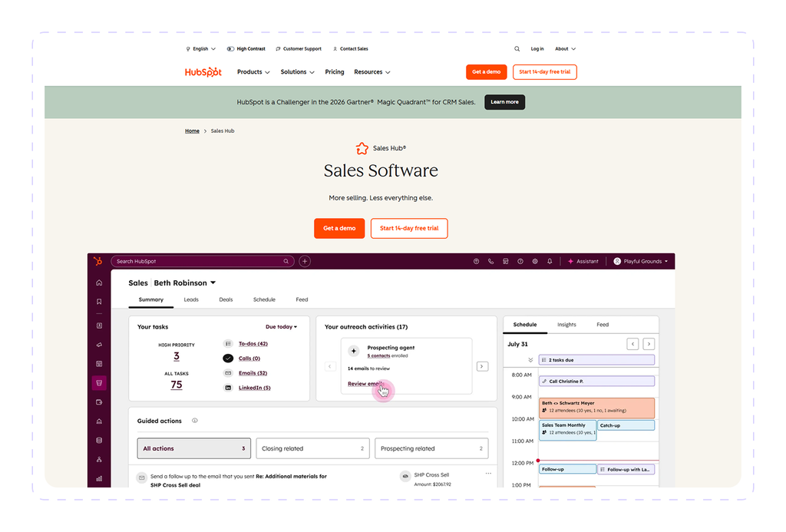The width and height of the screenshot is (786, 532).
Task: Open the settings gear icon in the app bar
Action: tap(535, 261)
